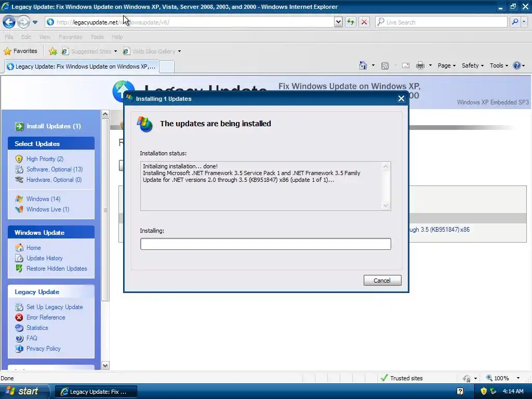Click the Refresh page icon
This screenshot has height=399, width=532.
(351, 22)
